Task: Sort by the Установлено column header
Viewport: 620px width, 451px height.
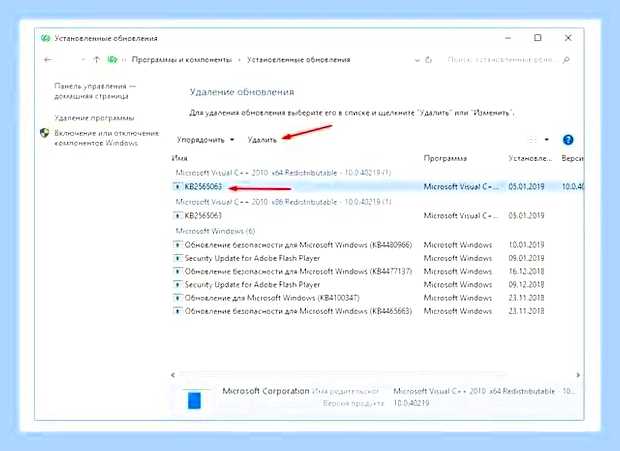Action: (x=530, y=158)
